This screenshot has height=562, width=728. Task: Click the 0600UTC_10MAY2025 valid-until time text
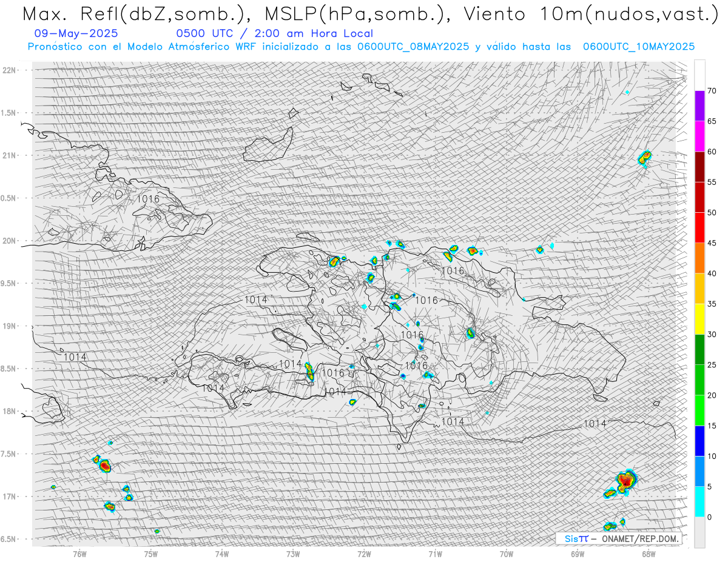coord(639,47)
